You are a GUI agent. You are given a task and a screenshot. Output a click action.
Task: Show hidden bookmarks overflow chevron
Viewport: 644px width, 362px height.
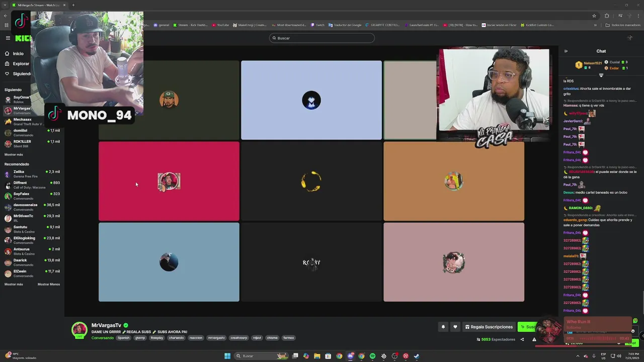click(x=595, y=25)
